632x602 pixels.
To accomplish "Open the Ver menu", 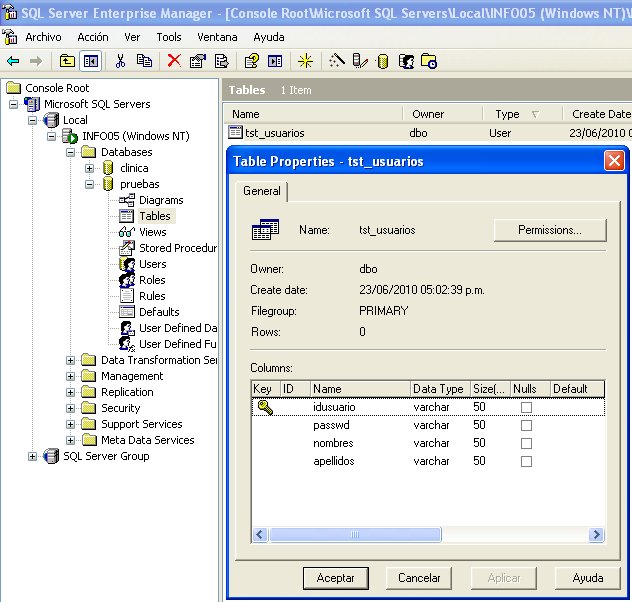I will click(132, 37).
